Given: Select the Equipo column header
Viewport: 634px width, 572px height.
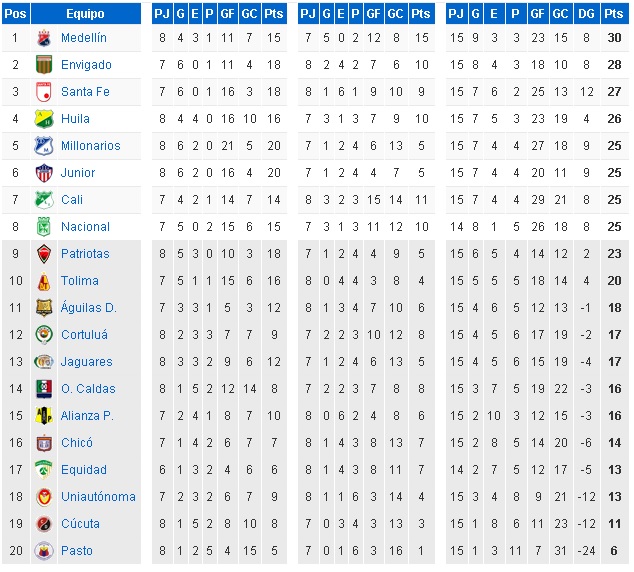Looking at the screenshot, I should click(86, 14).
